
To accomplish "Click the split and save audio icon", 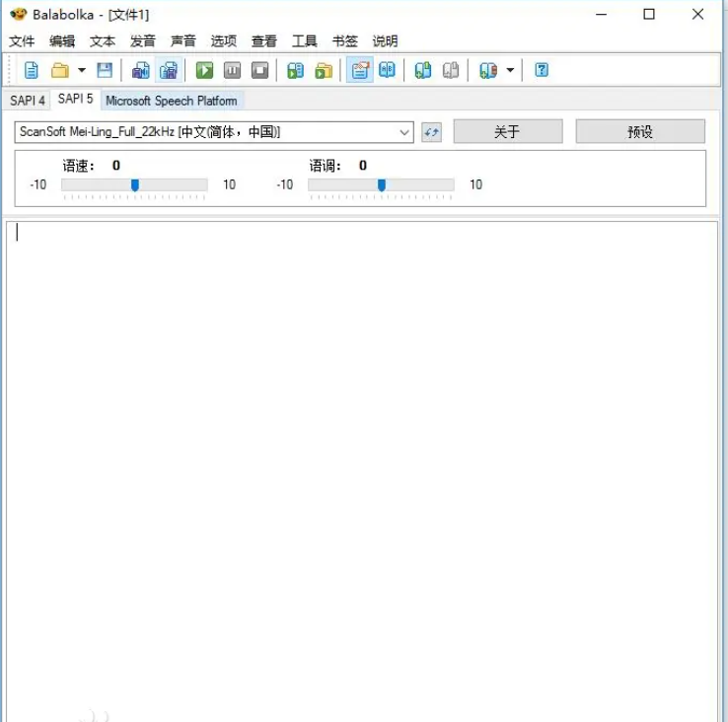I will [168, 71].
